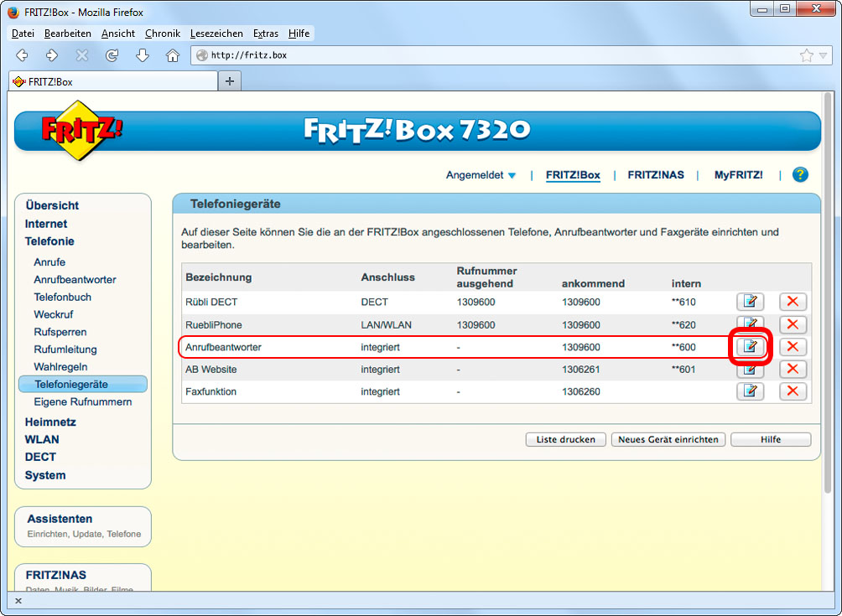Image resolution: width=842 pixels, height=616 pixels.
Task: Open the Datei menu
Action: [x=23, y=34]
